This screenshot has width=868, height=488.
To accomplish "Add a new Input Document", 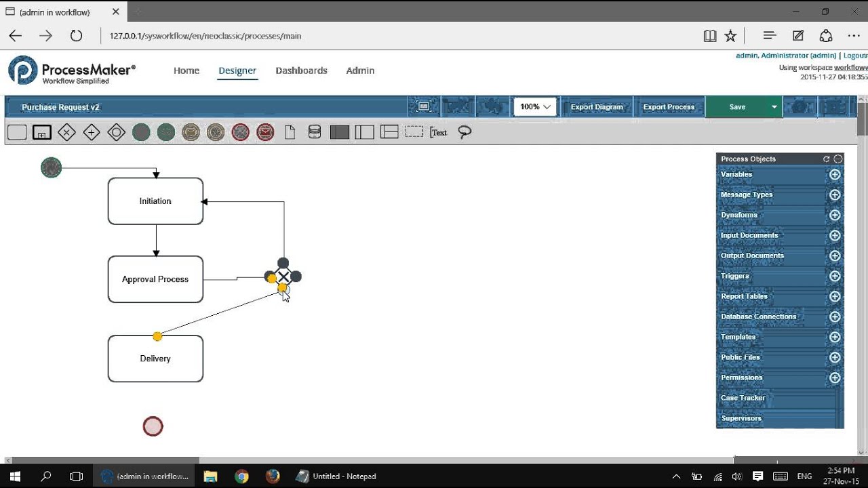I will tap(835, 235).
